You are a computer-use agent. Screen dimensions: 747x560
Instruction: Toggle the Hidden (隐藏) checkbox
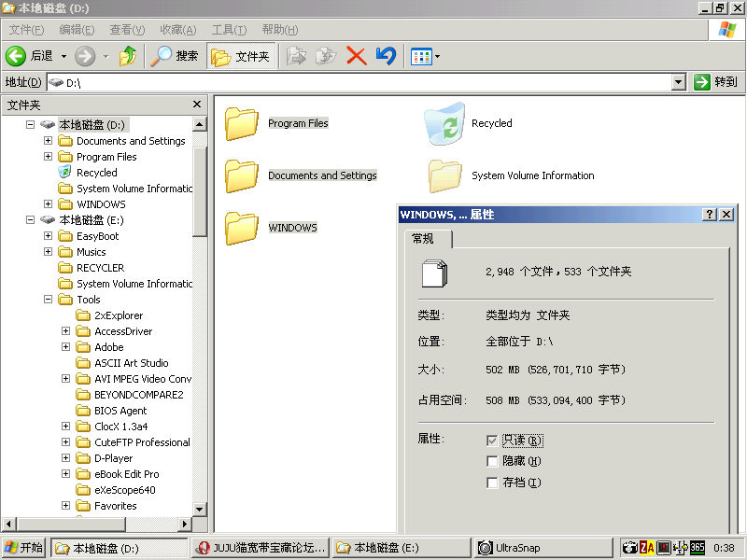[x=492, y=461]
